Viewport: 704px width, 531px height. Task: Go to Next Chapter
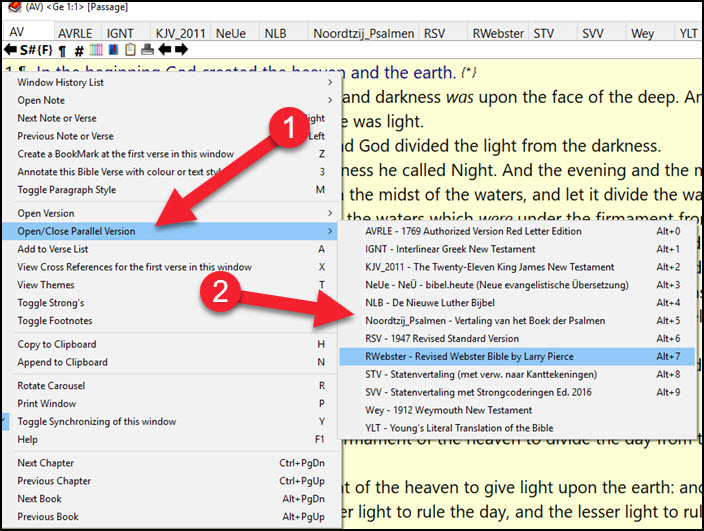pyautogui.click(x=171, y=463)
